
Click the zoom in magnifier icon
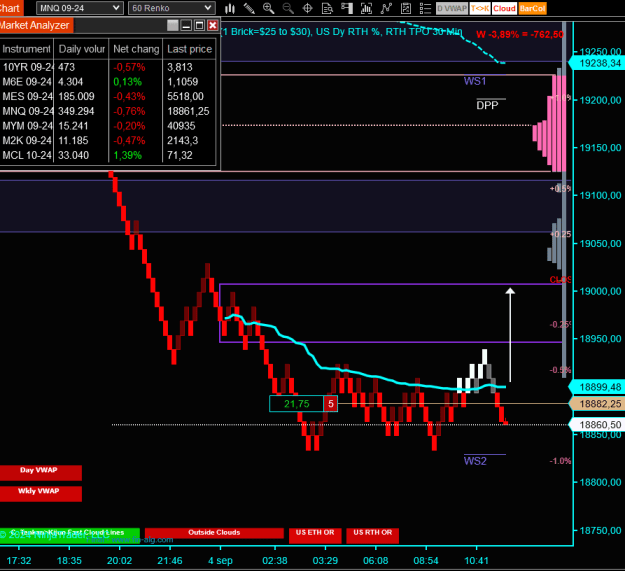tap(268, 8)
